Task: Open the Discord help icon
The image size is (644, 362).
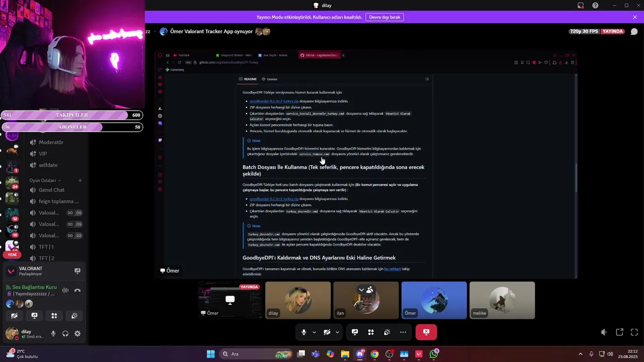Action: [596, 6]
